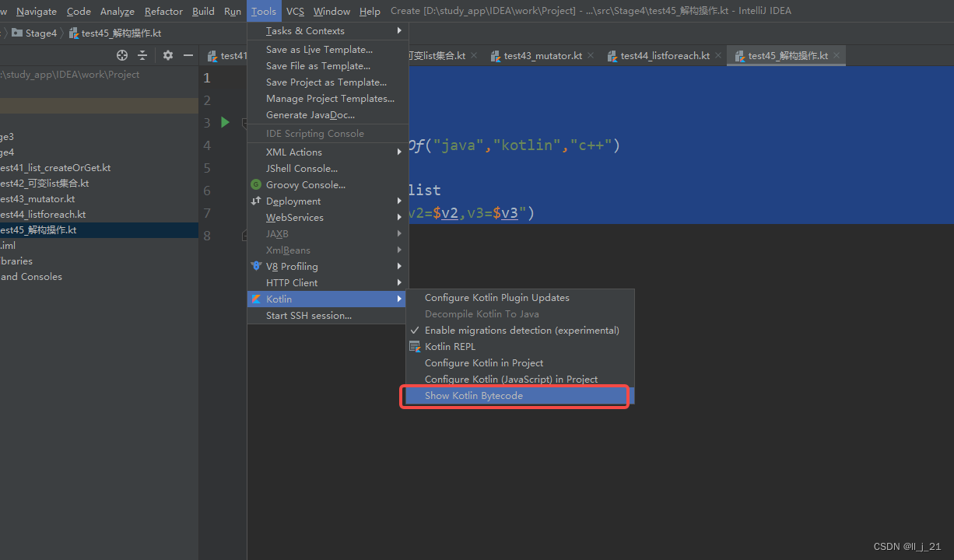Open the Refactor menu

click(164, 11)
